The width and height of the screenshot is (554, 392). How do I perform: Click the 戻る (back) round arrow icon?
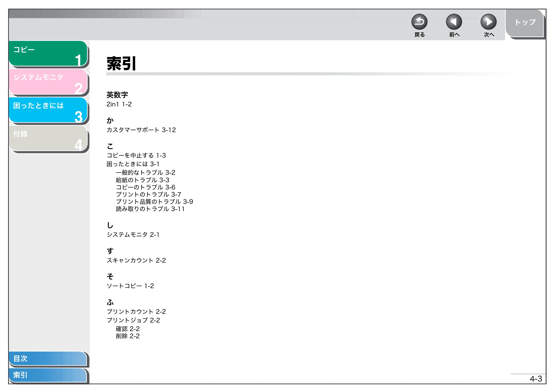coord(419,22)
